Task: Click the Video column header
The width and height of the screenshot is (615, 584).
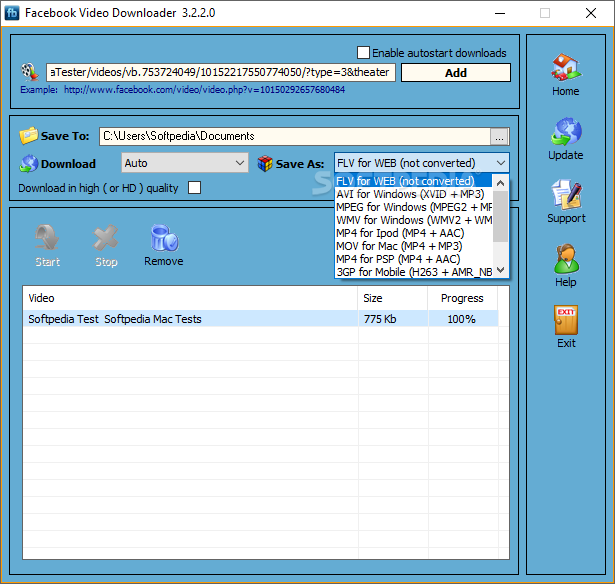Action: pos(190,298)
